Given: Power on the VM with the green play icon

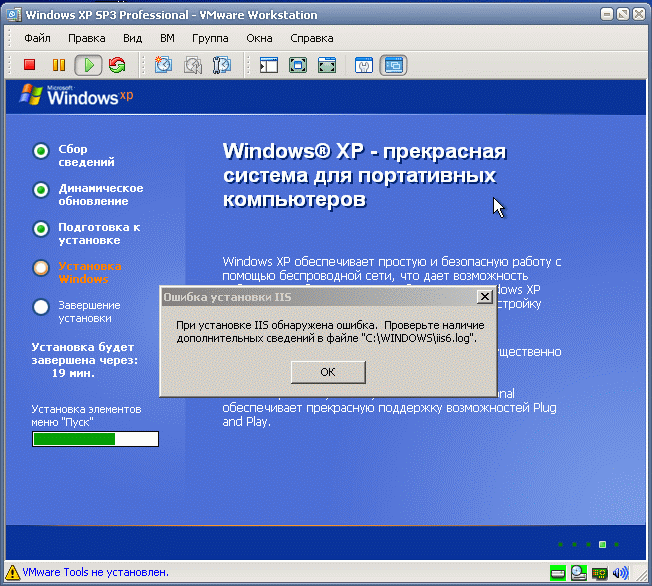Looking at the screenshot, I should (x=88, y=65).
